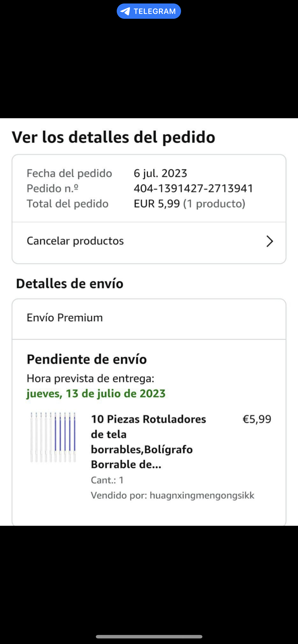Tap the erasable pens product thumbnail

[x=53, y=437]
